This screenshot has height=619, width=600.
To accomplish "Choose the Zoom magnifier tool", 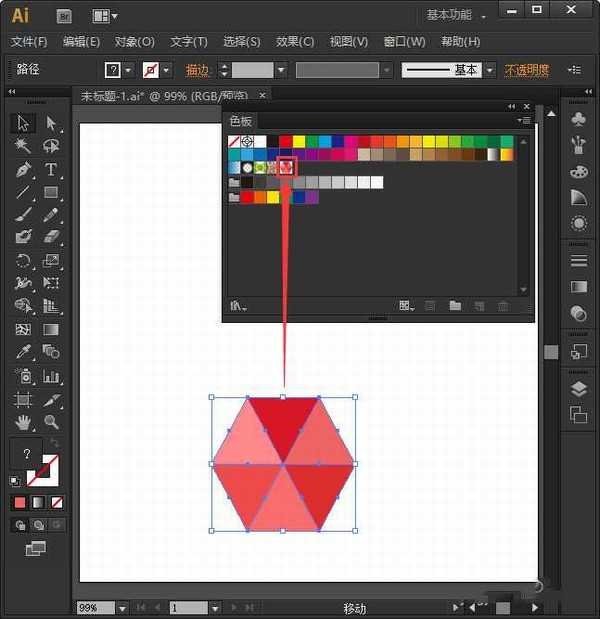I will click(x=51, y=422).
